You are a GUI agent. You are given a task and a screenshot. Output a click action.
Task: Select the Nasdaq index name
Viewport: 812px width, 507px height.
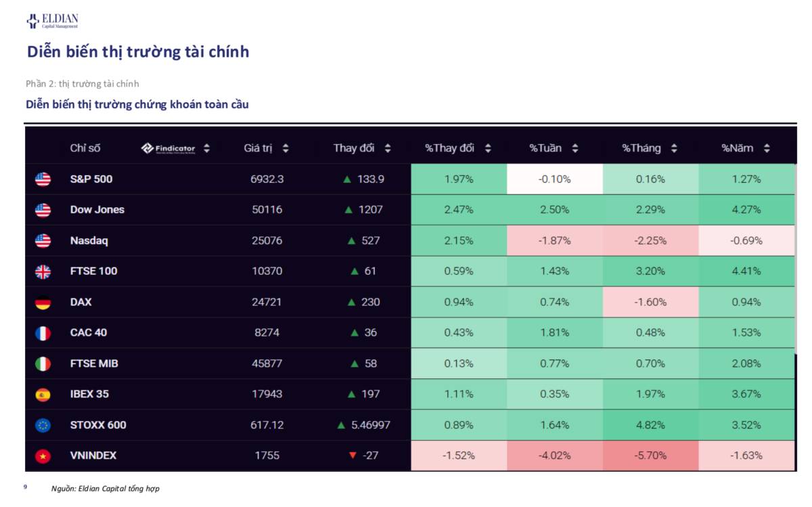(89, 241)
